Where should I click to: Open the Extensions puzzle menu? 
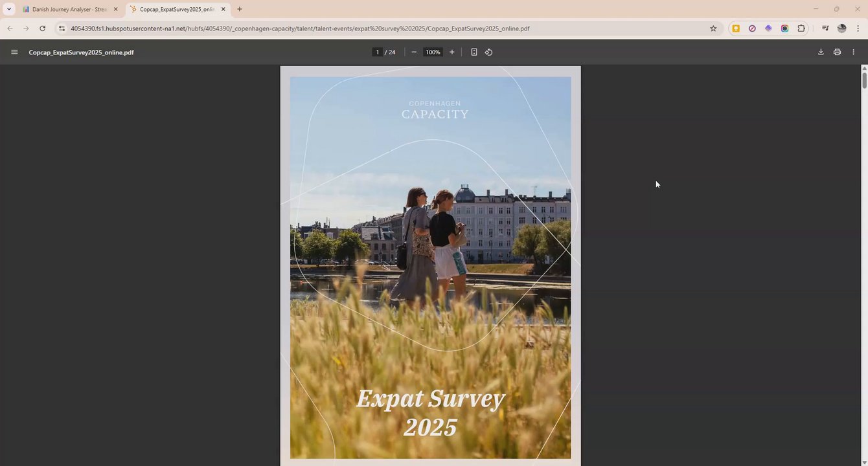tap(801, 28)
